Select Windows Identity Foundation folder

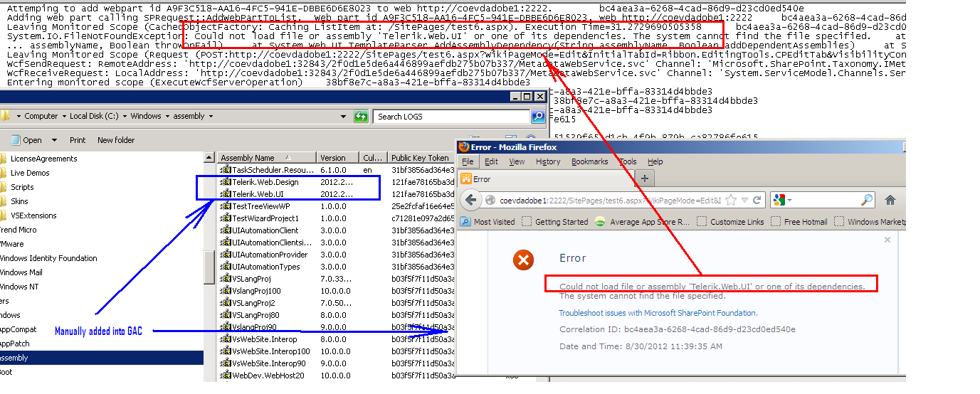tap(48, 258)
